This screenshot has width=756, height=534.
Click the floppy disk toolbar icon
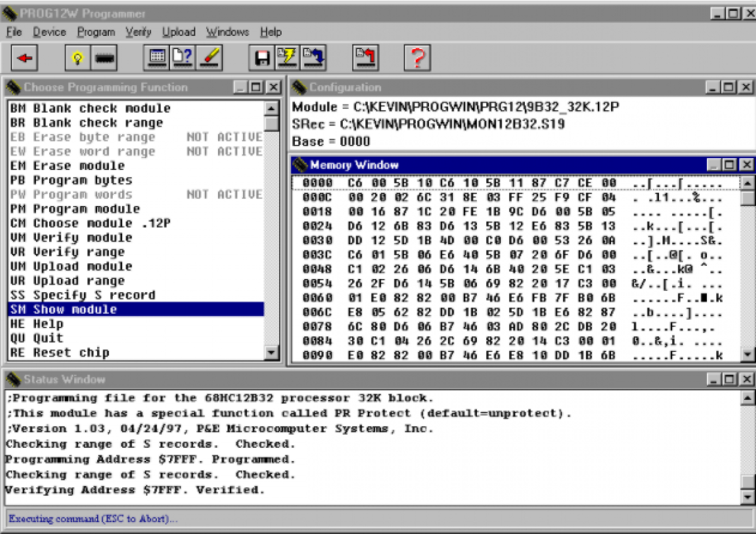tap(262, 58)
